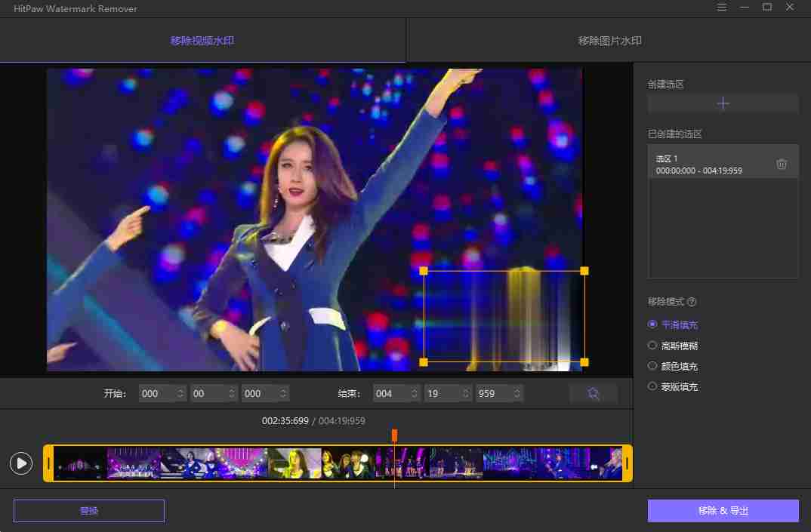Delete 选区 1 with trash icon
The image size is (811, 532).
pos(782,165)
